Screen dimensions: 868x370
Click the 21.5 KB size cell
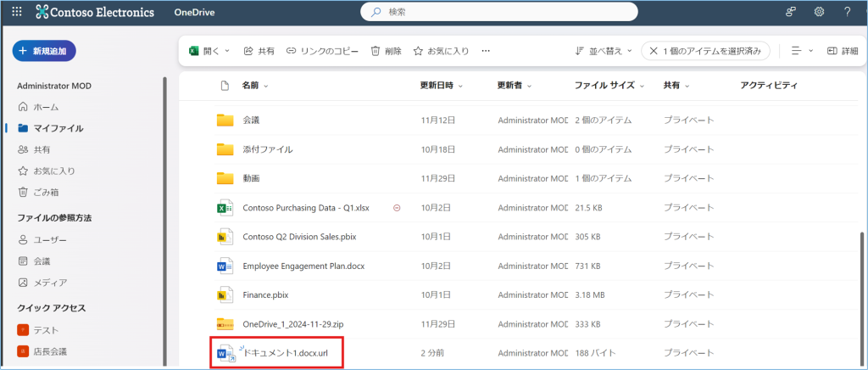click(588, 208)
